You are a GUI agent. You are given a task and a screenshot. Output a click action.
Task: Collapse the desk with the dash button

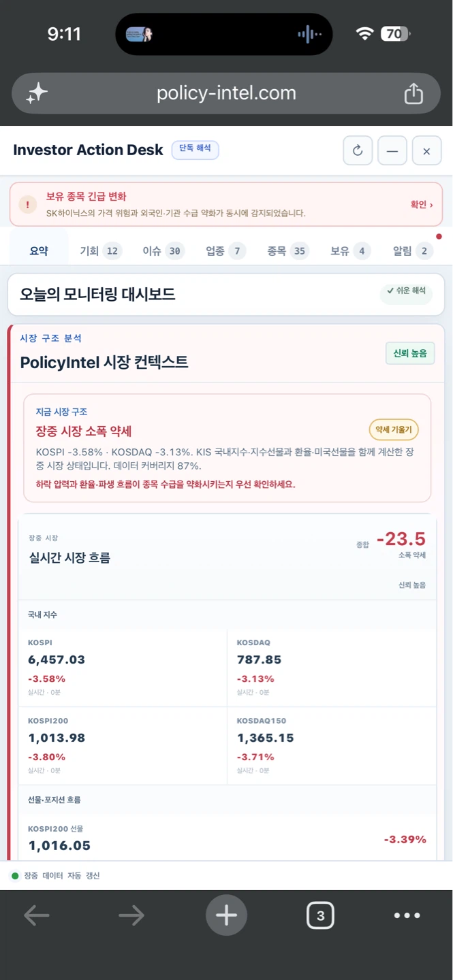392,151
